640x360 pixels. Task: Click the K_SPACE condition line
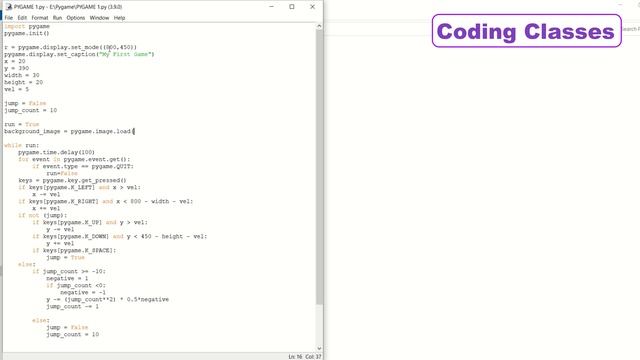pos(74,250)
